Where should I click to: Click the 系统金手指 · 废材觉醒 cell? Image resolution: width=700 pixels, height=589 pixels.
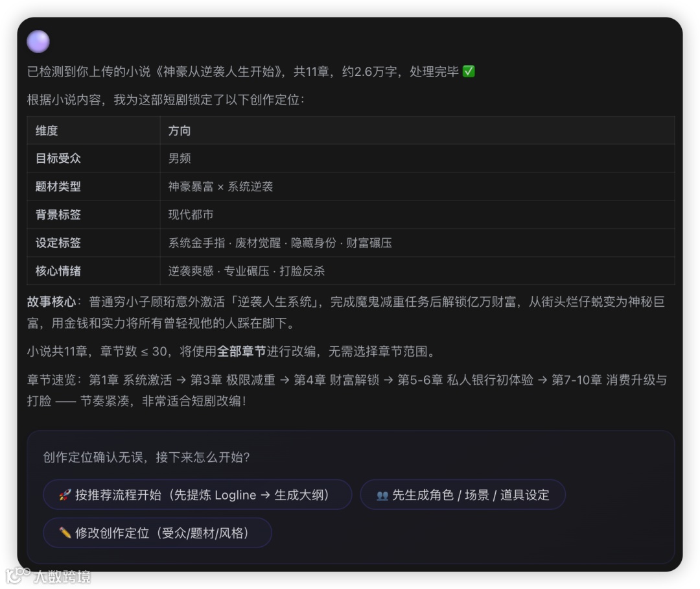[x=417, y=243]
